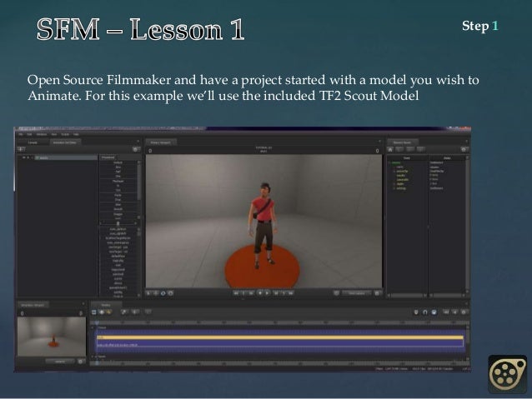The image size is (532, 399).
Task: Open the Edit menu
Action: (x=29, y=135)
